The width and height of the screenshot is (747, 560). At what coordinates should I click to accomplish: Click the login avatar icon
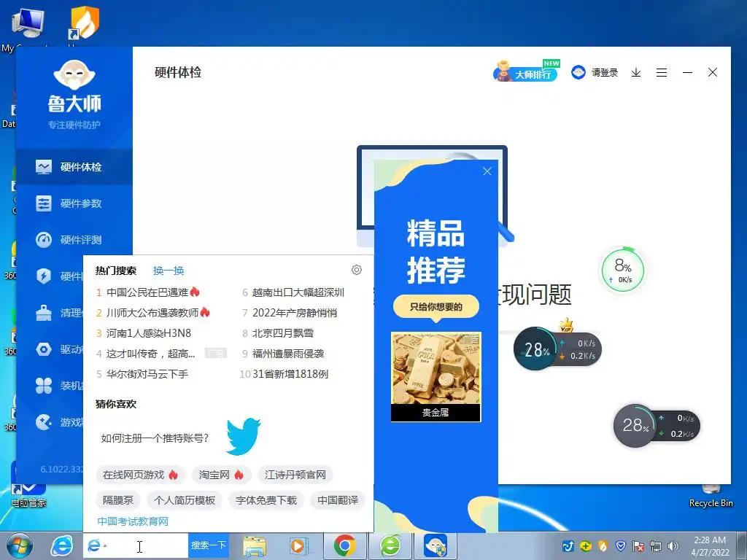[x=578, y=72]
